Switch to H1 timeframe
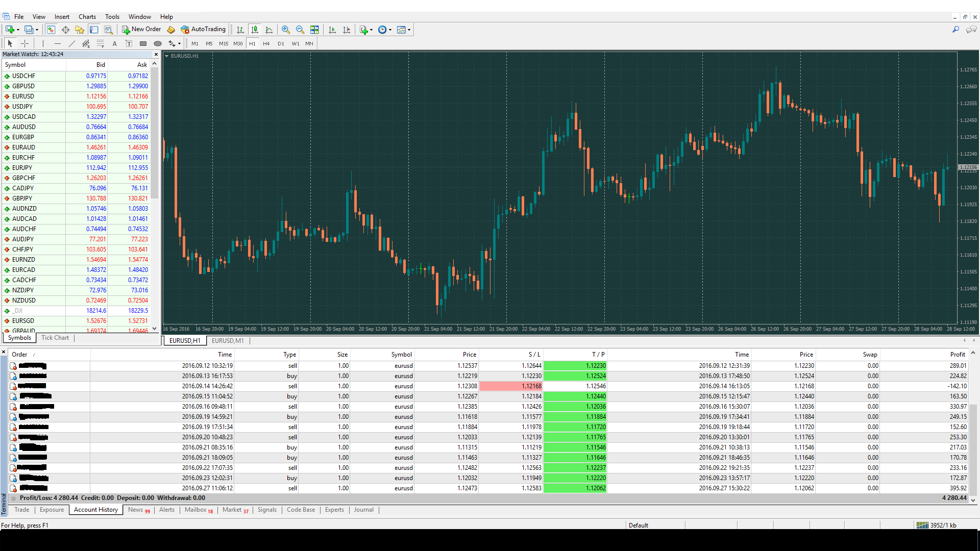The height and width of the screenshot is (551, 980). [x=252, y=43]
